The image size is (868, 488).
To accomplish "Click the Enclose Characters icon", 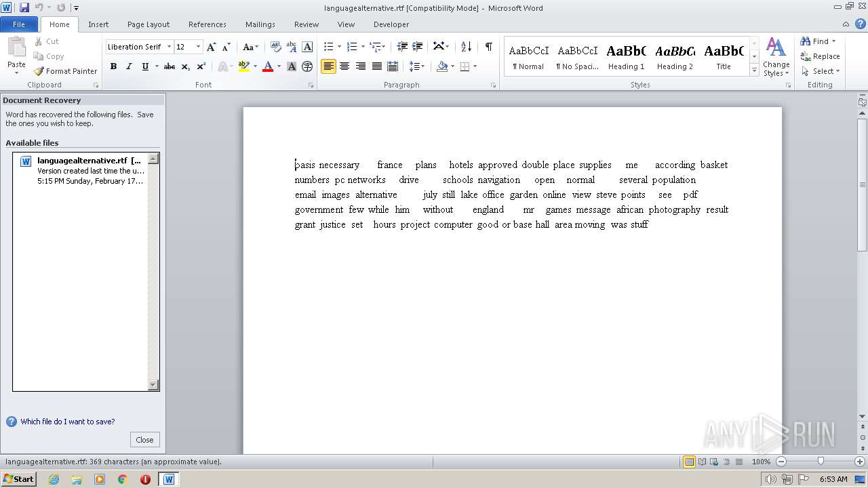I will (307, 66).
